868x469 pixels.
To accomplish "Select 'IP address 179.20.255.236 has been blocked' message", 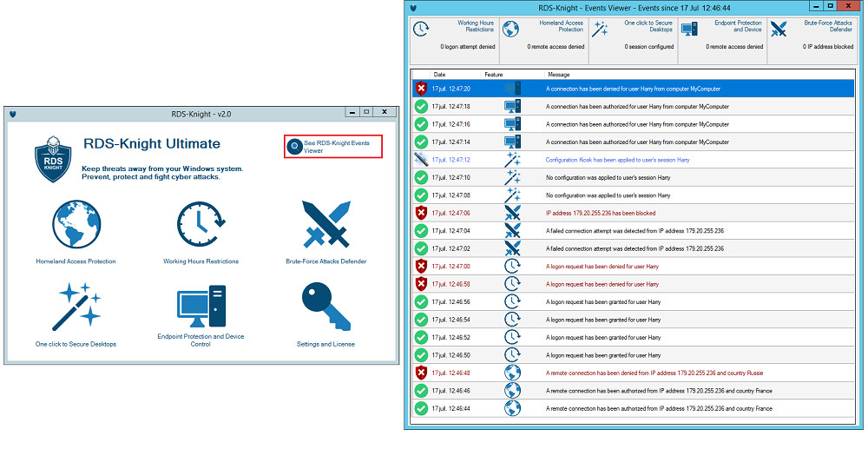I will 601,213.
